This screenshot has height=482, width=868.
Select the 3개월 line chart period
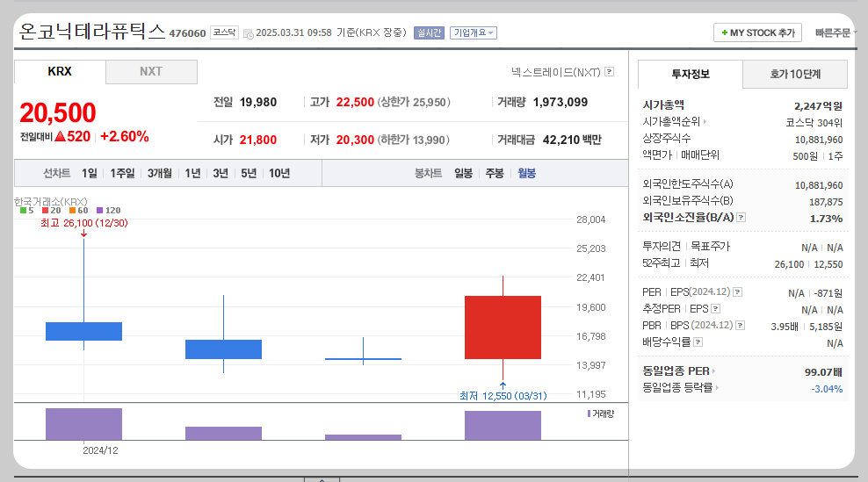coord(159,174)
